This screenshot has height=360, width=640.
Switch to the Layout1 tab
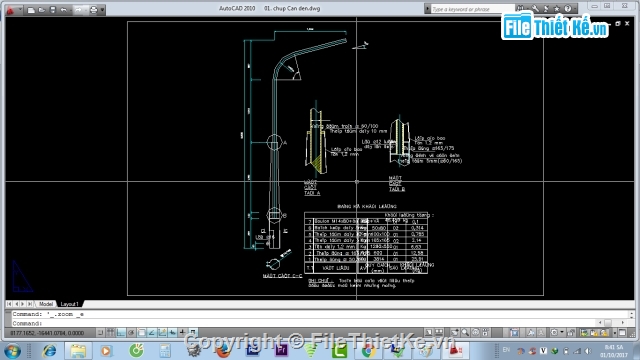pos(69,304)
